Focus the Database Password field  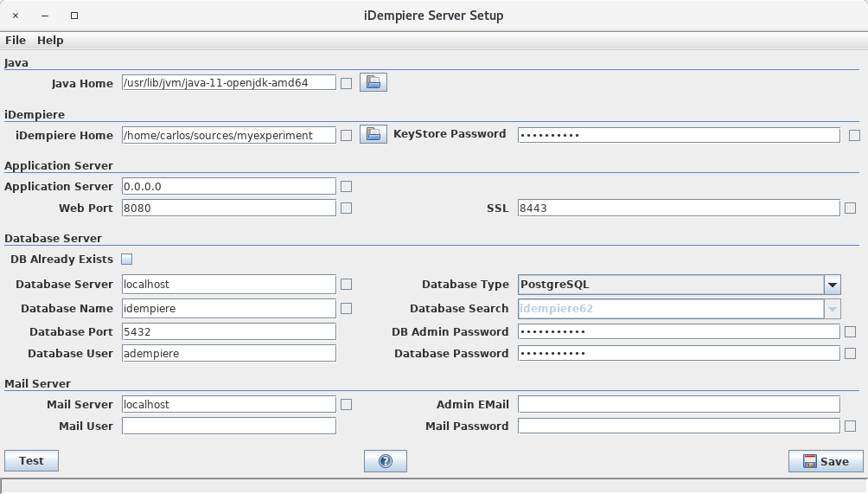pos(679,353)
